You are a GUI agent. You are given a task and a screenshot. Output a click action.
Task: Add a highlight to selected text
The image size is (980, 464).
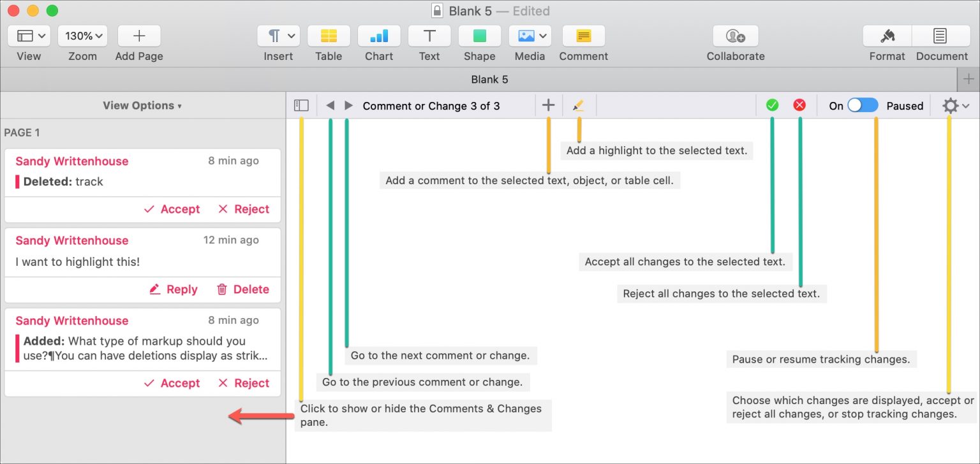click(x=579, y=106)
